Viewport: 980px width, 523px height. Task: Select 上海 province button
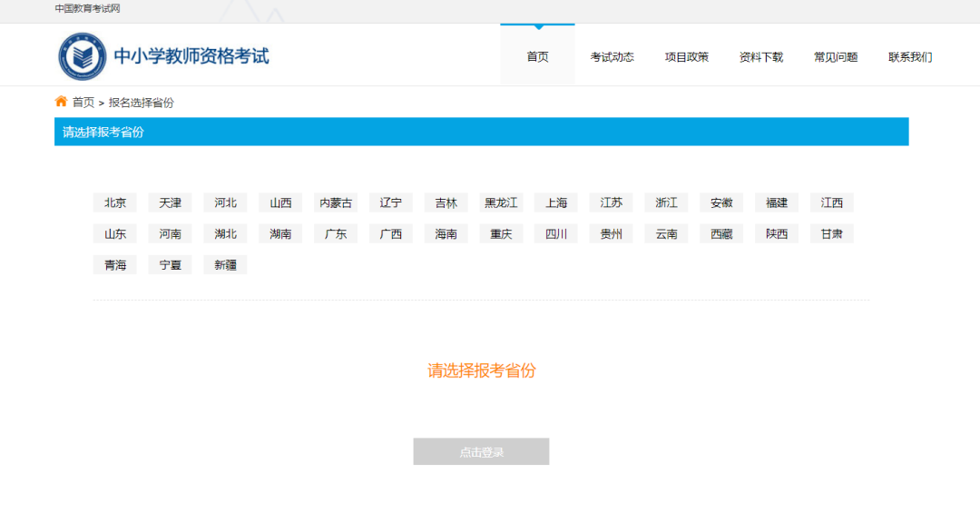pyautogui.click(x=555, y=202)
